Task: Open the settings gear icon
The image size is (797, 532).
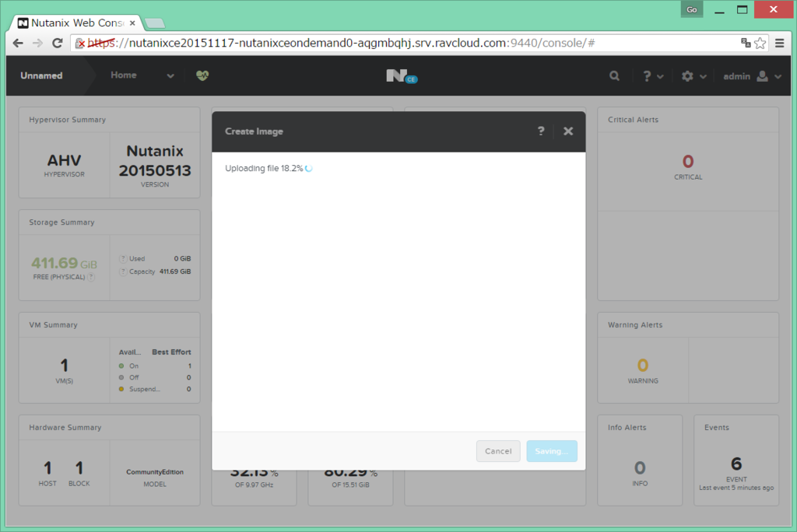Action: (687, 76)
